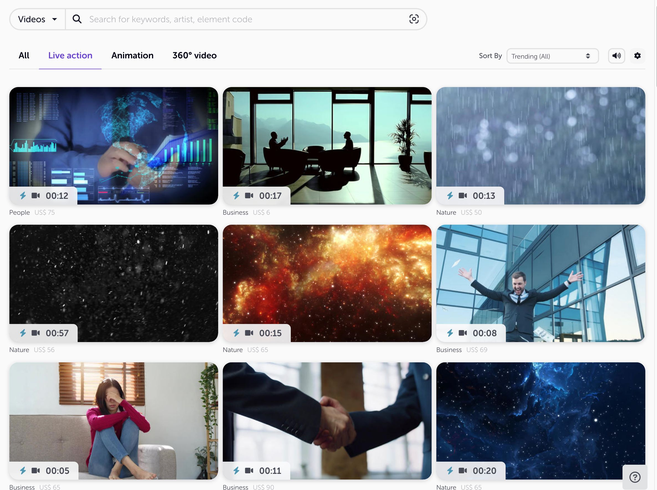Click the camera icon on the 00:08 video
The height and width of the screenshot is (490, 657).
click(463, 333)
